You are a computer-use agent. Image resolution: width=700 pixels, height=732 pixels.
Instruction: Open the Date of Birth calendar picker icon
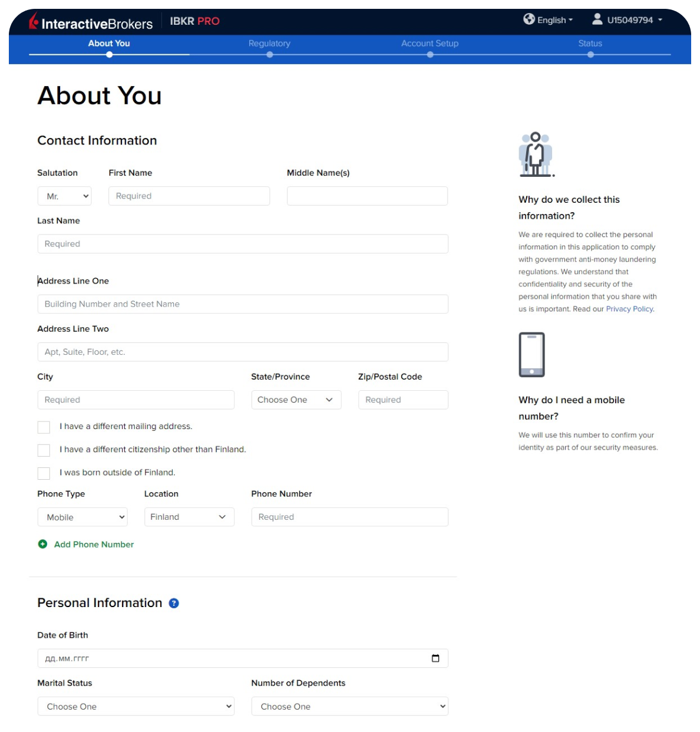[435, 658]
